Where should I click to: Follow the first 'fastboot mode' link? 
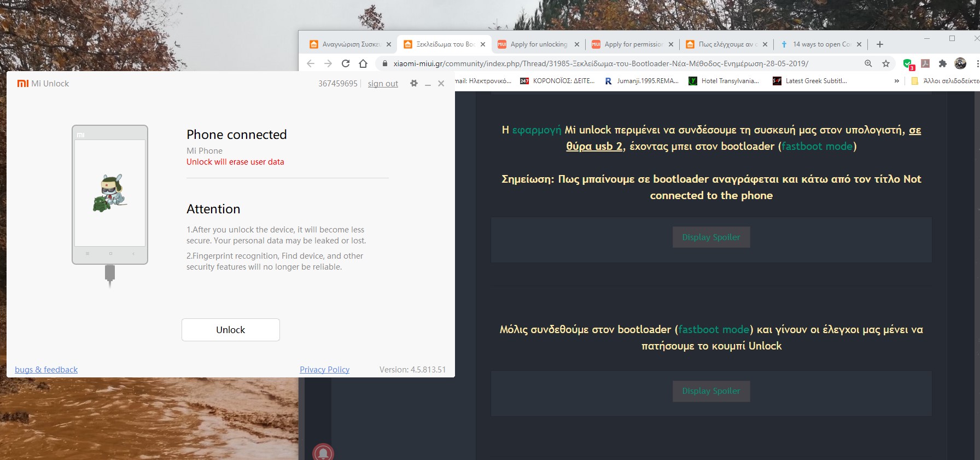(x=817, y=147)
